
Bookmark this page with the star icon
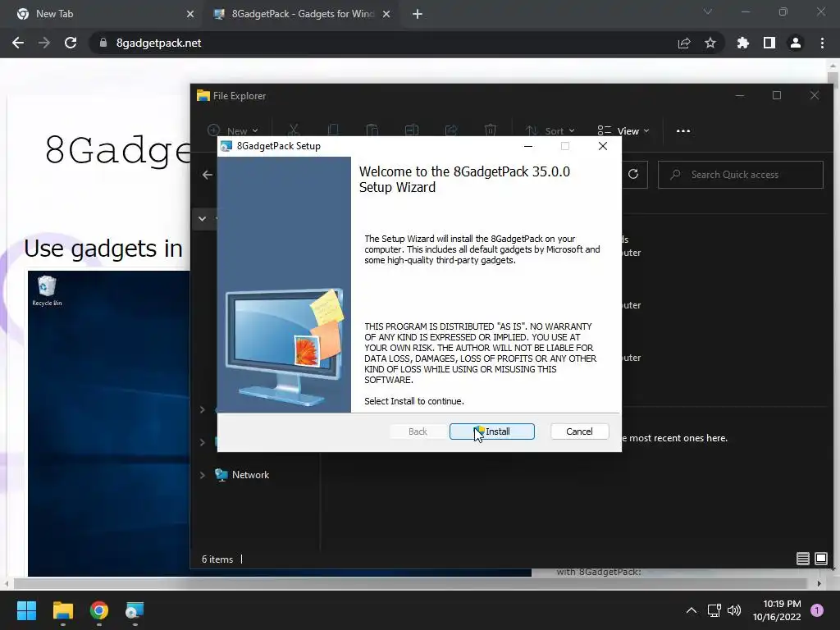pyautogui.click(x=710, y=43)
